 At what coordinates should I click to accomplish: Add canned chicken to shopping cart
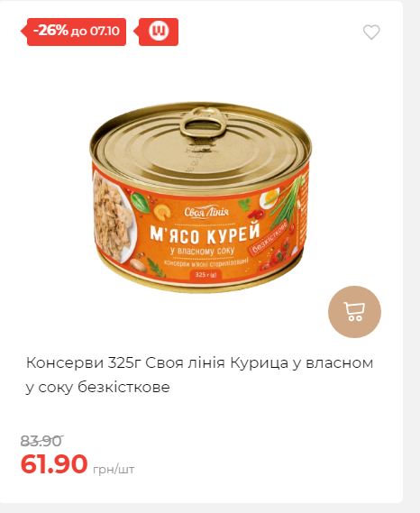coord(354,312)
